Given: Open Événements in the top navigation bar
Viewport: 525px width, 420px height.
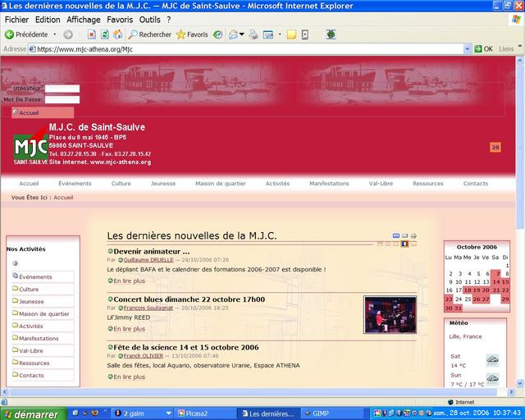Looking at the screenshot, I should (x=75, y=184).
